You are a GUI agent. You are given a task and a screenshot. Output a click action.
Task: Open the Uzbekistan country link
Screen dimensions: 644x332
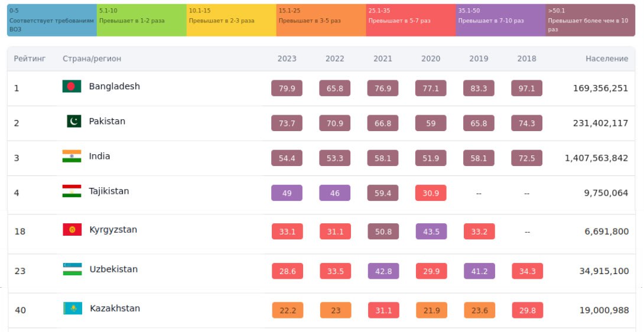pyautogui.click(x=114, y=269)
